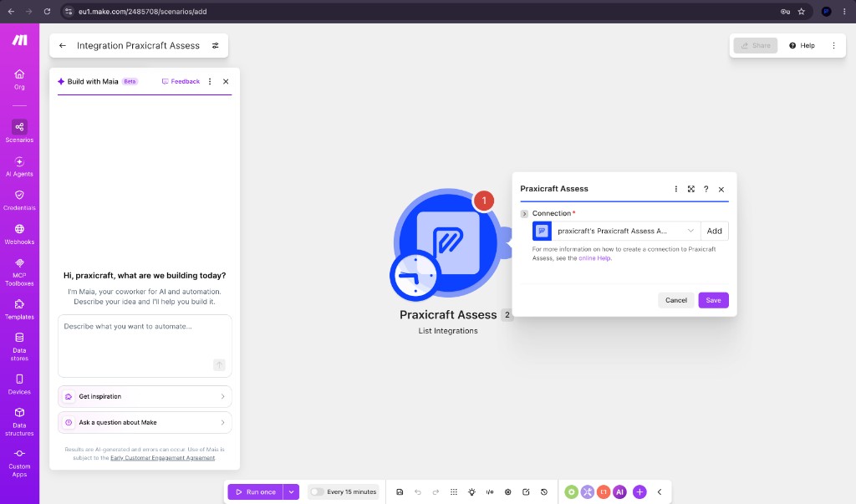Open Ask a question about Make

145,423
